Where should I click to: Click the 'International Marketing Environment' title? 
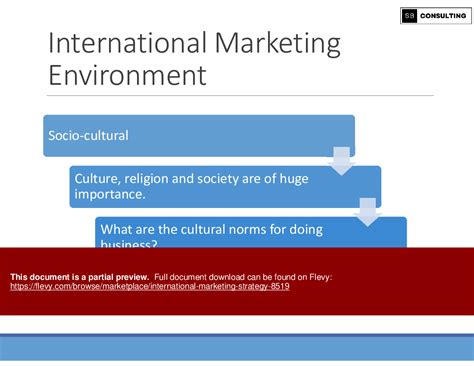tap(194, 58)
